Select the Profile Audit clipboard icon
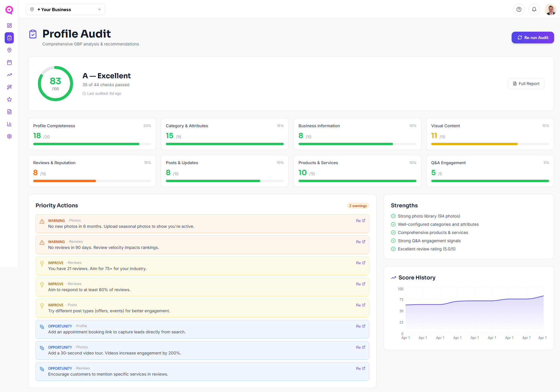The width and height of the screenshot is (560, 392). point(9,38)
